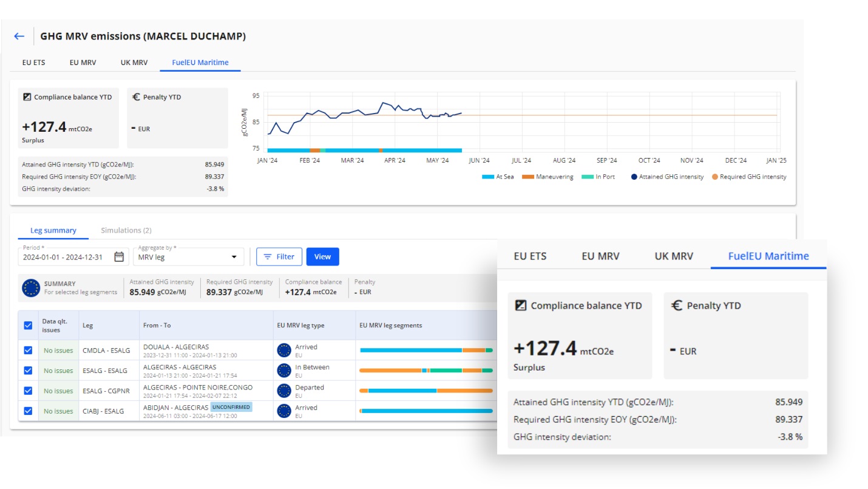Image resolution: width=868 pixels, height=489 pixels.
Task: Click the blue View button
Action: tap(322, 257)
